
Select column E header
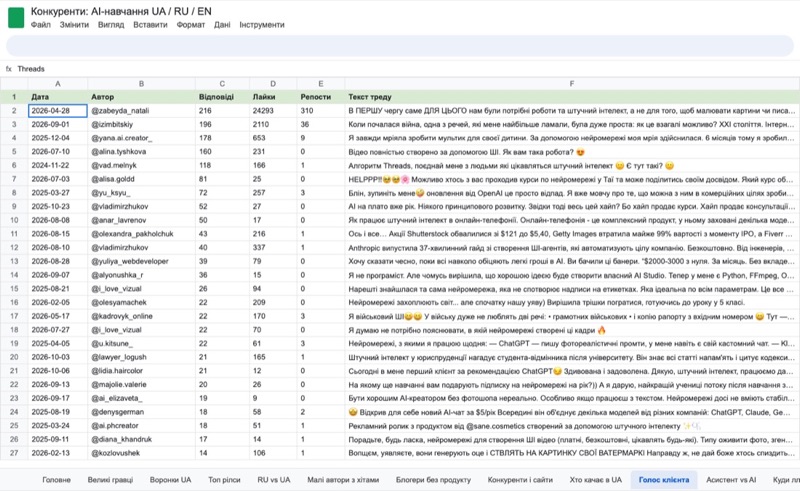(320, 84)
